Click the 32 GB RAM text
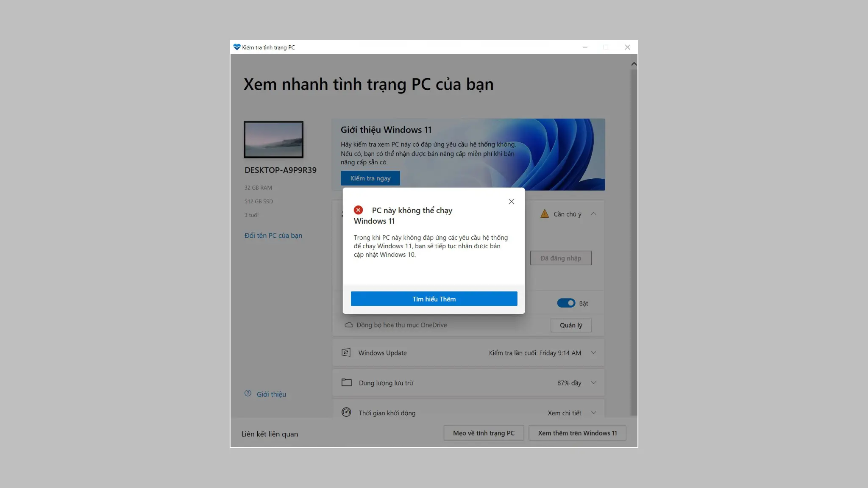The image size is (868, 488). 258,188
